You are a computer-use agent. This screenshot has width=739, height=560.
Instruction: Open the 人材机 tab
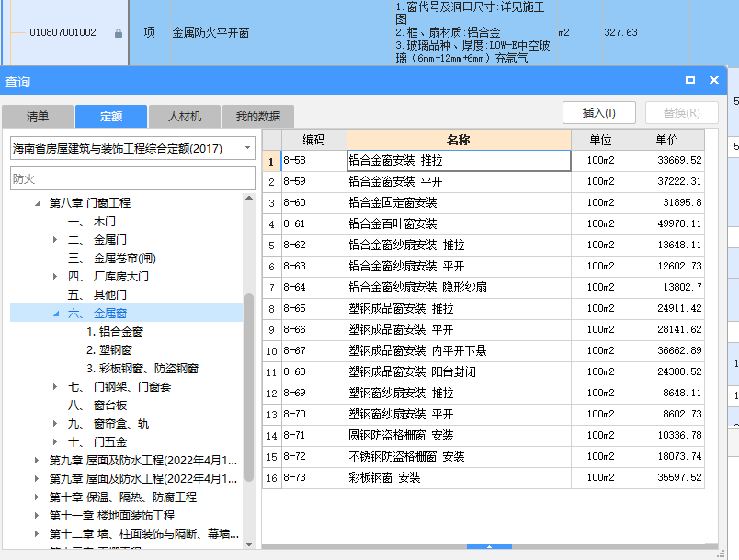[x=185, y=117]
